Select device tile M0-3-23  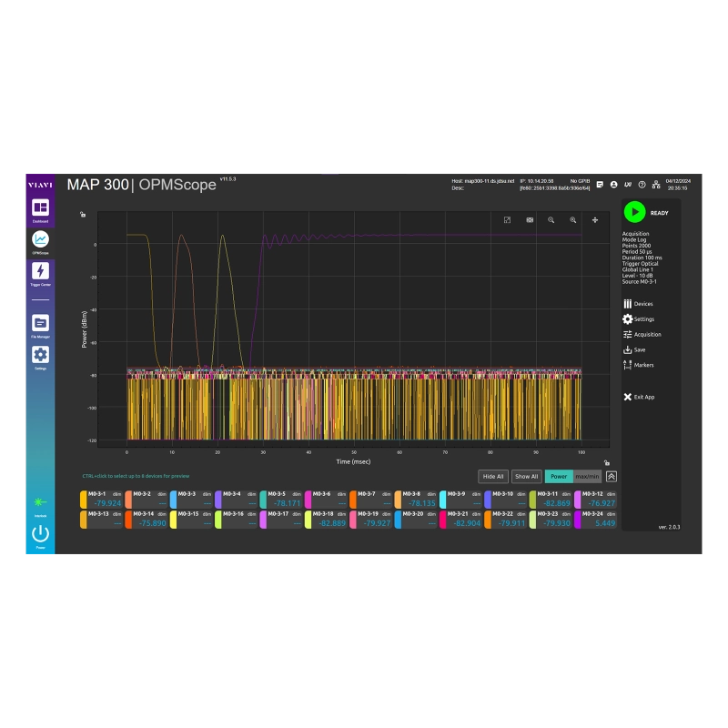(551, 519)
